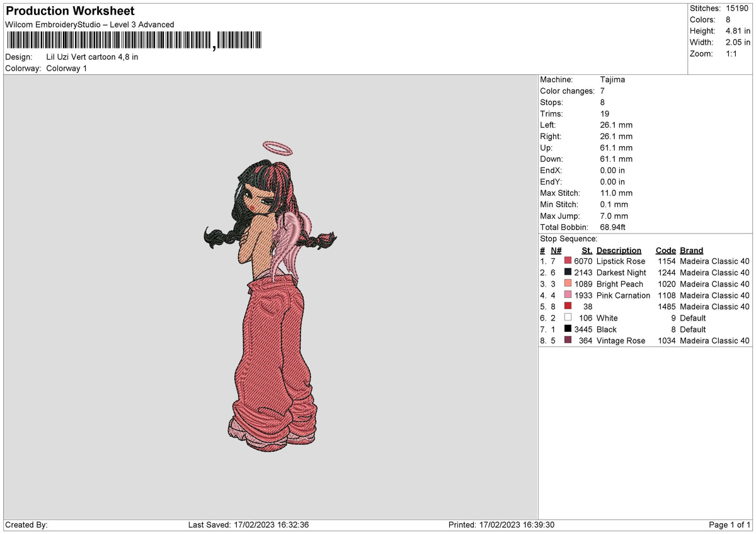The image size is (756, 534).
Task: Click the 'Production Worksheet' title
Action: [x=70, y=11]
